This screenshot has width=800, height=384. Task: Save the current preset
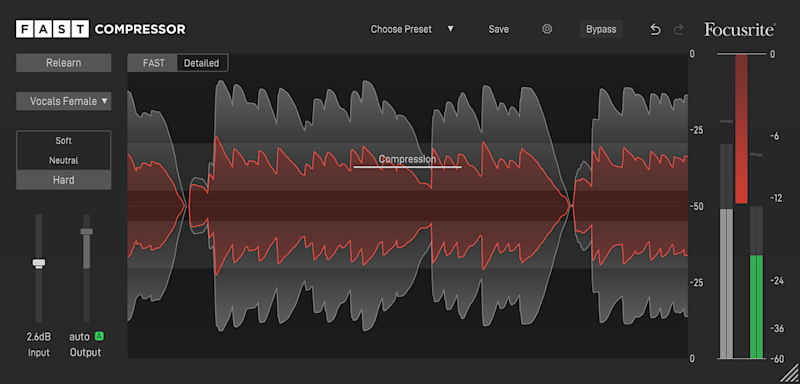tap(498, 29)
